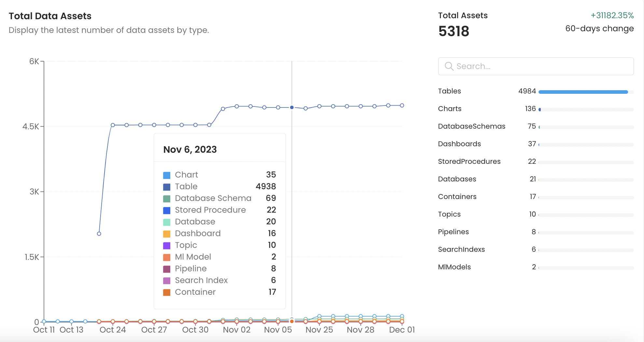
Task: Select the Pipelines row
Action: pos(453,232)
